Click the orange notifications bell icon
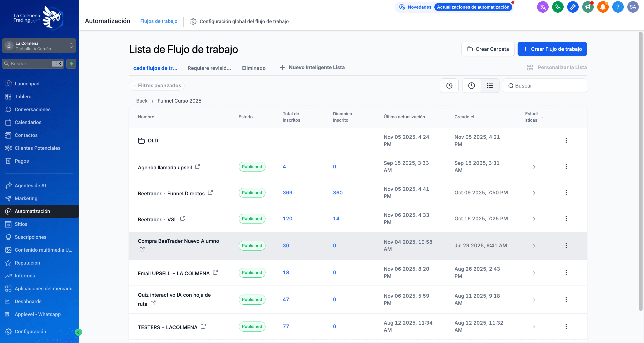This screenshot has width=644, height=343. 602,7
